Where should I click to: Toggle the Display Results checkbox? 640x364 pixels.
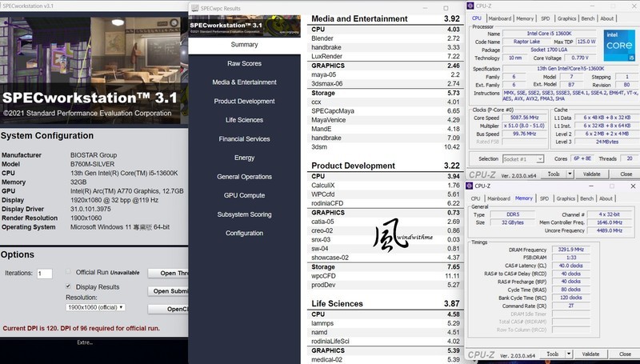click(x=68, y=286)
